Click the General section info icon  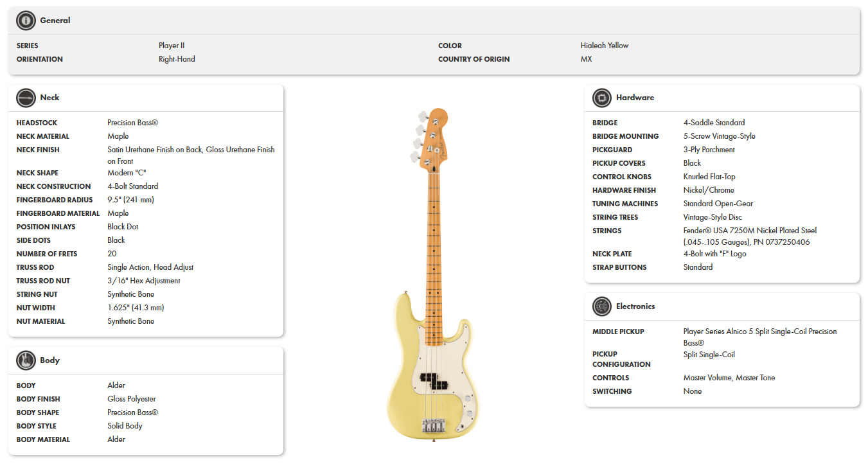tap(26, 21)
